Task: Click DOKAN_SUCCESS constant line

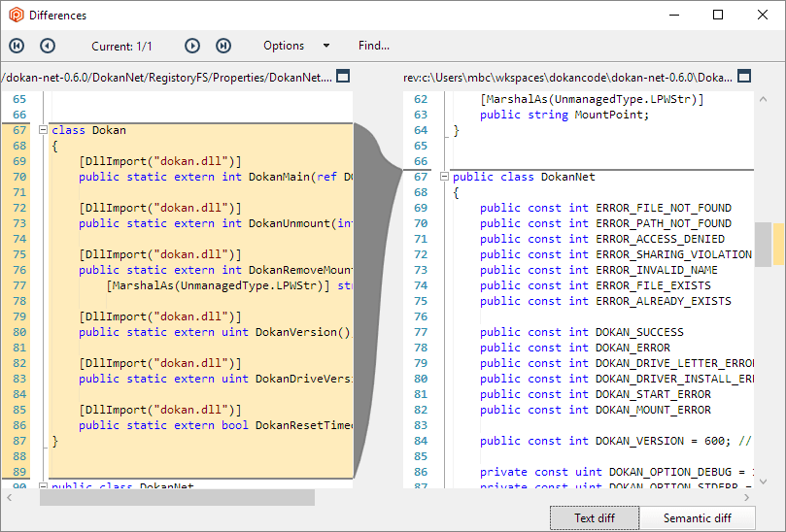Action: (x=581, y=332)
